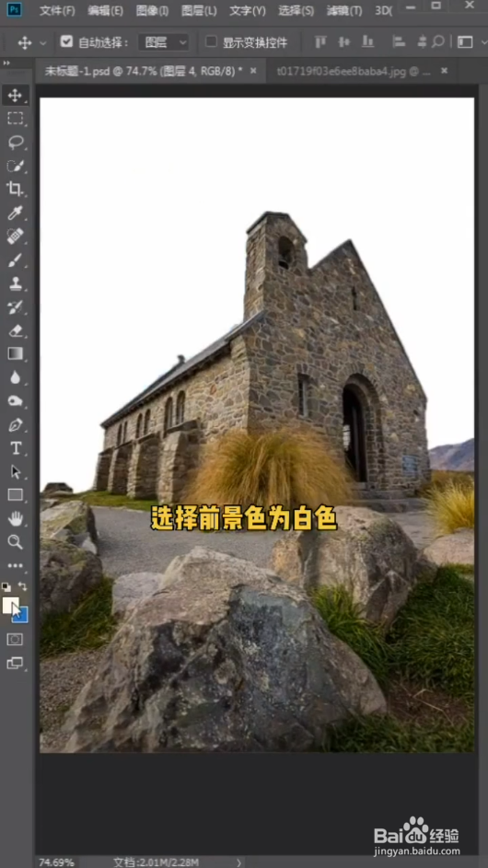
Task: Open the status bar info arrow
Action: (238, 862)
